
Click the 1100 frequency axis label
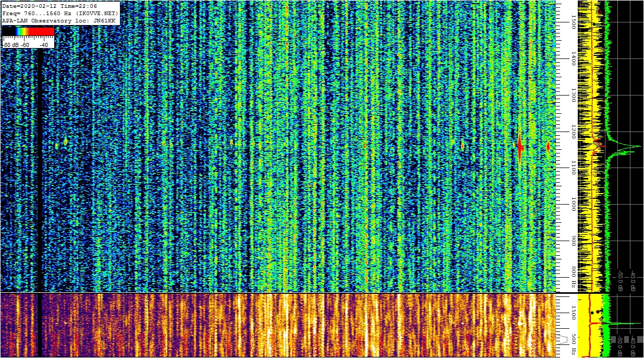573,168
